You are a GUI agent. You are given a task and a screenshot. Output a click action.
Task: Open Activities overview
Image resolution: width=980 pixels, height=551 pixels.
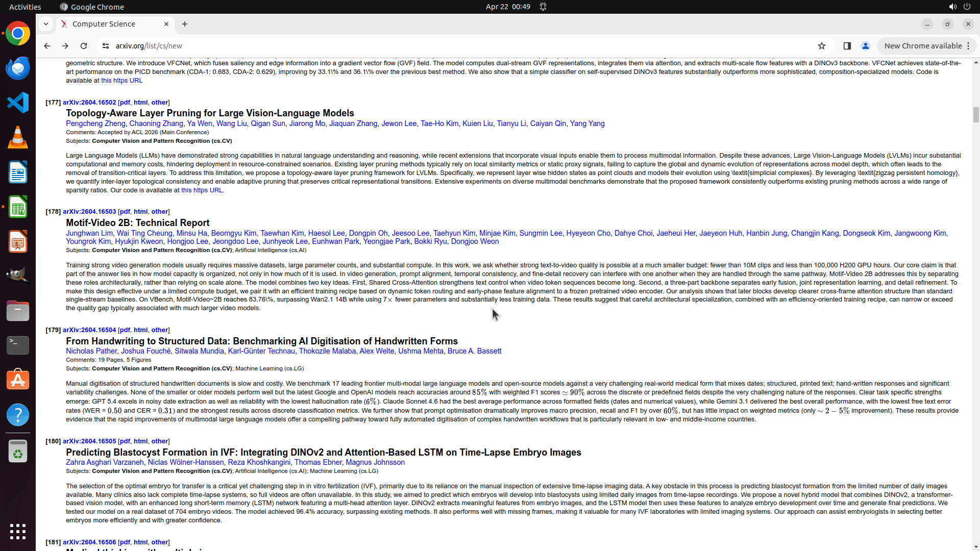(25, 7)
